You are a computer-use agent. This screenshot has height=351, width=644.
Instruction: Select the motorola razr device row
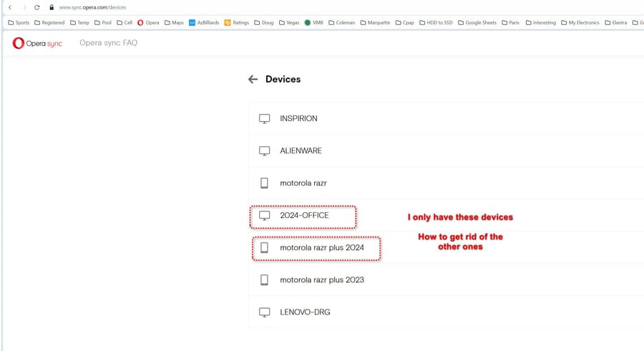[446, 183]
